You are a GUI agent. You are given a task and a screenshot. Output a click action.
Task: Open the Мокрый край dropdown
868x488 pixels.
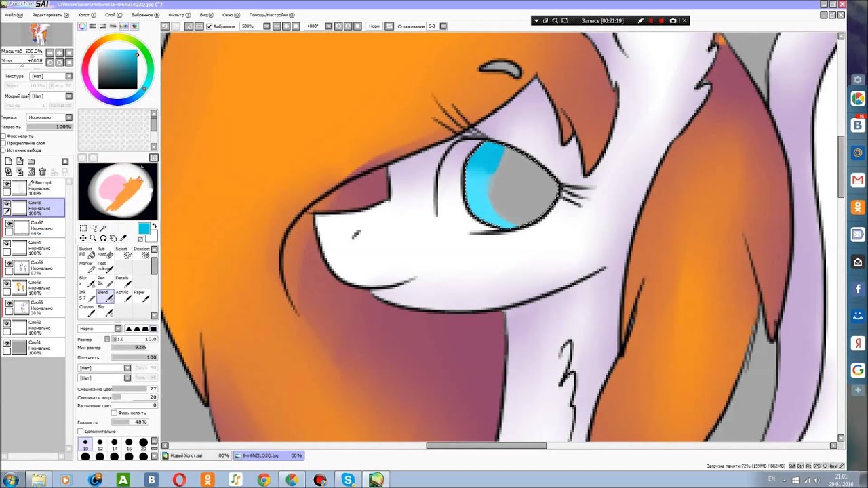pos(52,96)
